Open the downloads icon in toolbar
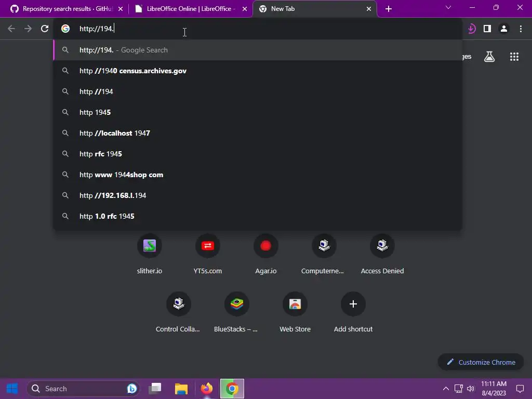The height and width of the screenshot is (399, 532). pos(471,29)
